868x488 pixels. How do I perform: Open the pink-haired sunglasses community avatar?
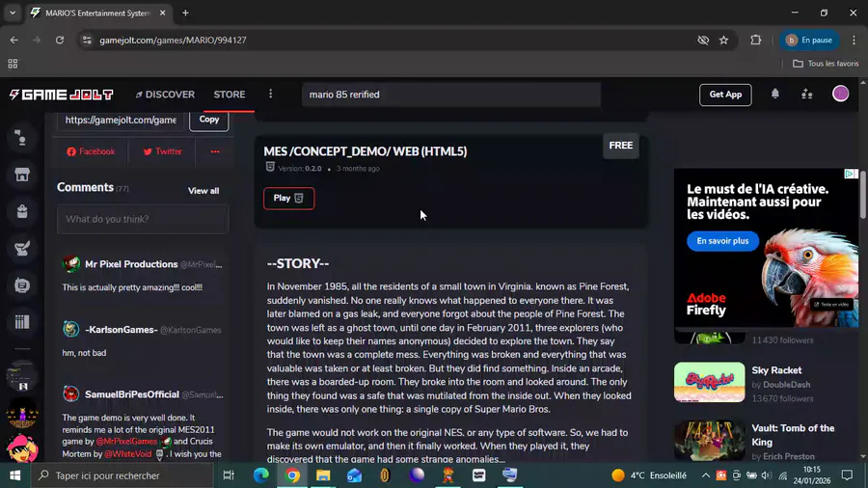[x=22, y=448]
